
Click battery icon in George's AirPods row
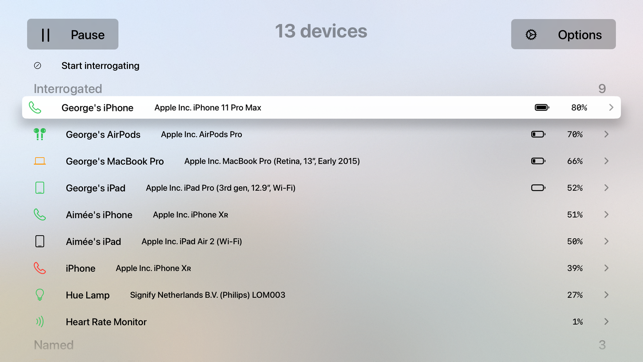coord(538,134)
